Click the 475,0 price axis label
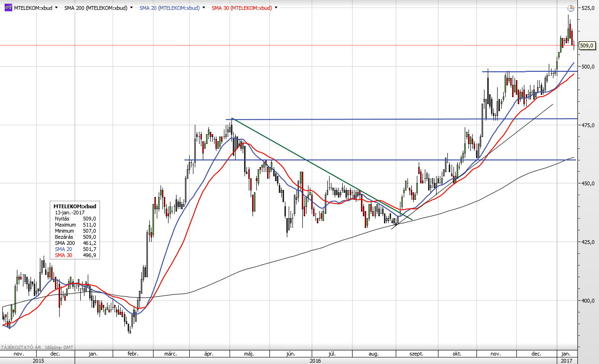599x364 pixels. click(x=588, y=125)
